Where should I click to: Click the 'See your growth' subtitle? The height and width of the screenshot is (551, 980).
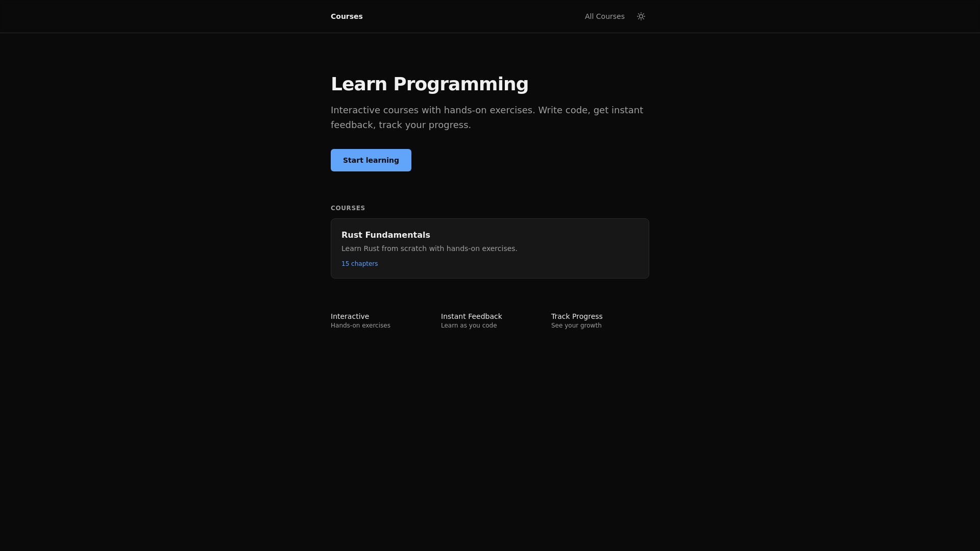576,325
